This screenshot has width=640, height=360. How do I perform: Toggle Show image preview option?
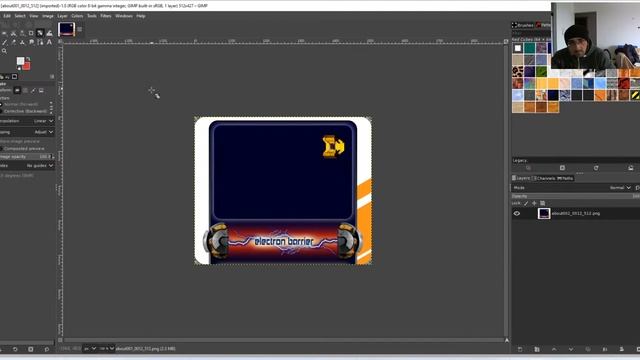click(20, 141)
